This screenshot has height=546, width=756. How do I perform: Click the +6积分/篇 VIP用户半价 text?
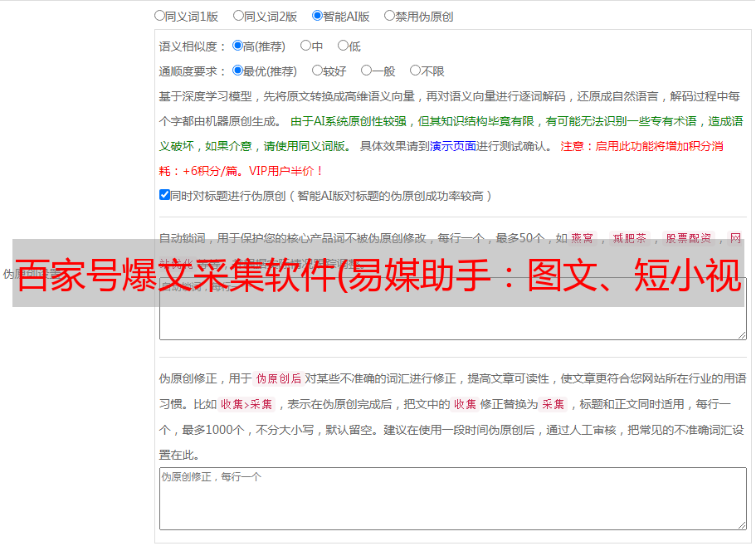pos(252,171)
